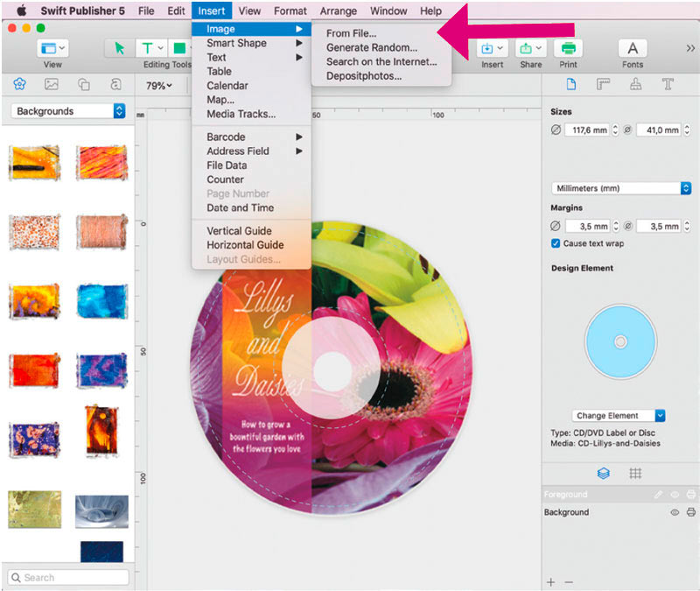
Task: Open the geometry ruler inspector tab
Action: (x=603, y=84)
